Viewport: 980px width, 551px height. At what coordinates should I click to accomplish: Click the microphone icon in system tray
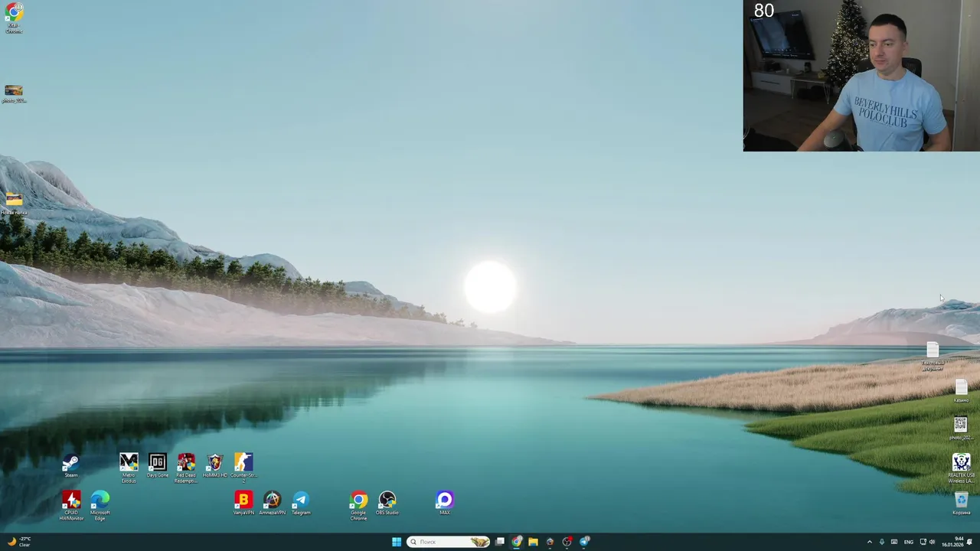[881, 542]
